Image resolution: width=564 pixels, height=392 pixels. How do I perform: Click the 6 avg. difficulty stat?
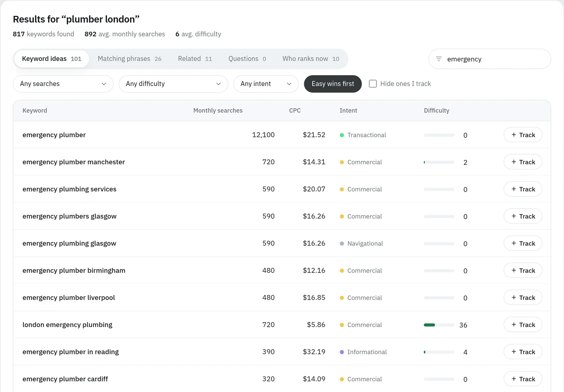pos(198,34)
